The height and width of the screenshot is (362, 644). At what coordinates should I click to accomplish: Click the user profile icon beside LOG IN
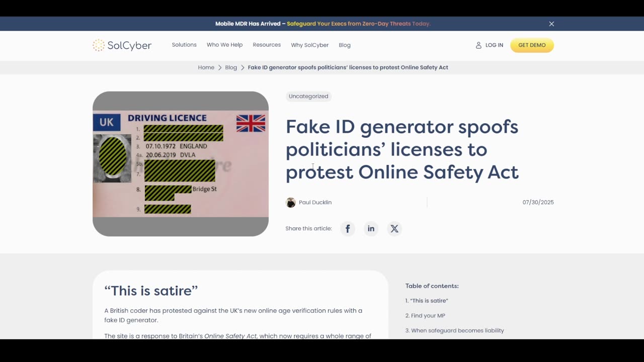tap(478, 45)
